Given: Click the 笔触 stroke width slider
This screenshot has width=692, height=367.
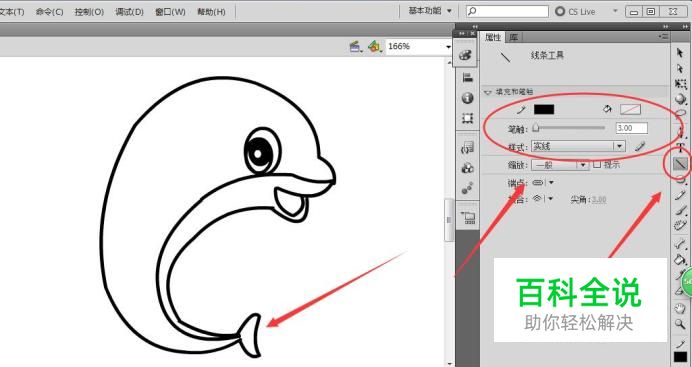Looking at the screenshot, I should (x=569, y=128).
